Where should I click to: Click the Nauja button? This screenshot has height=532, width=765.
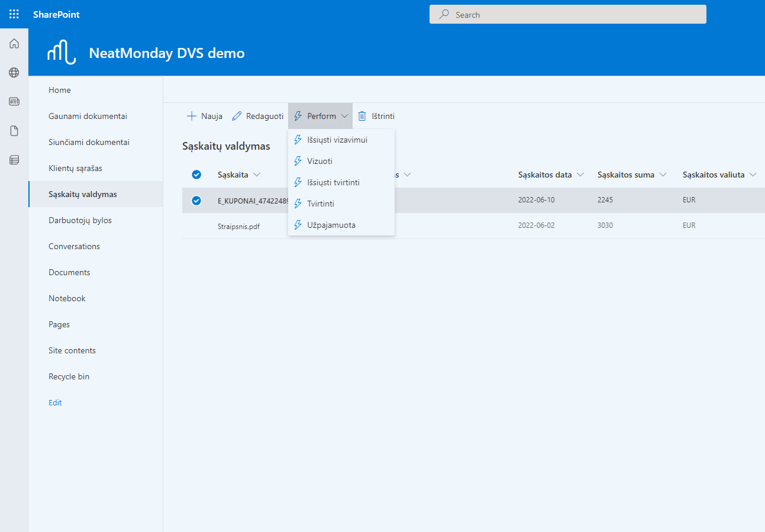205,116
